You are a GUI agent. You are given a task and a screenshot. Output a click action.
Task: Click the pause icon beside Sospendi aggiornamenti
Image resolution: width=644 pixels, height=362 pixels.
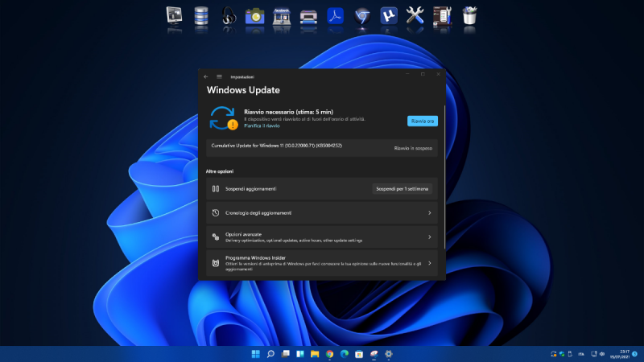[x=216, y=189]
